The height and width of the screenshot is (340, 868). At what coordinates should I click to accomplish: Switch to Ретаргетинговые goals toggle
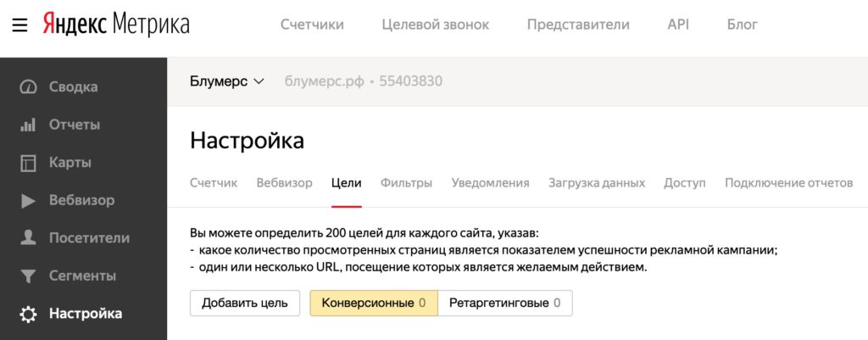click(504, 303)
